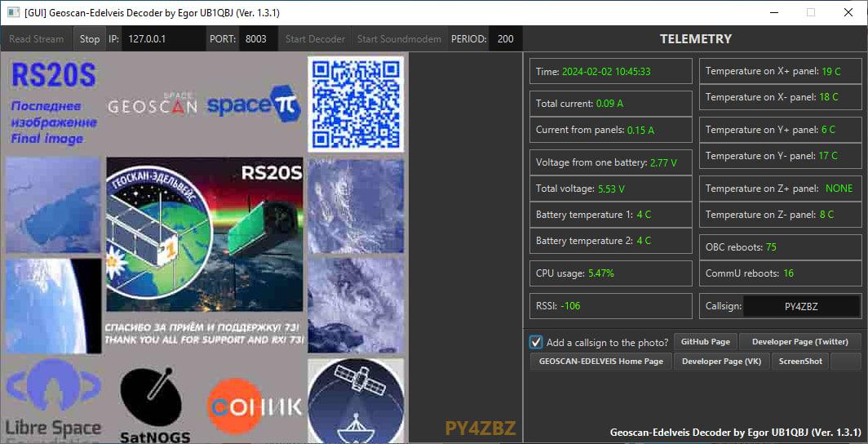The width and height of the screenshot is (868, 444).
Task: Stop the stream with Stop button
Action: [x=89, y=38]
